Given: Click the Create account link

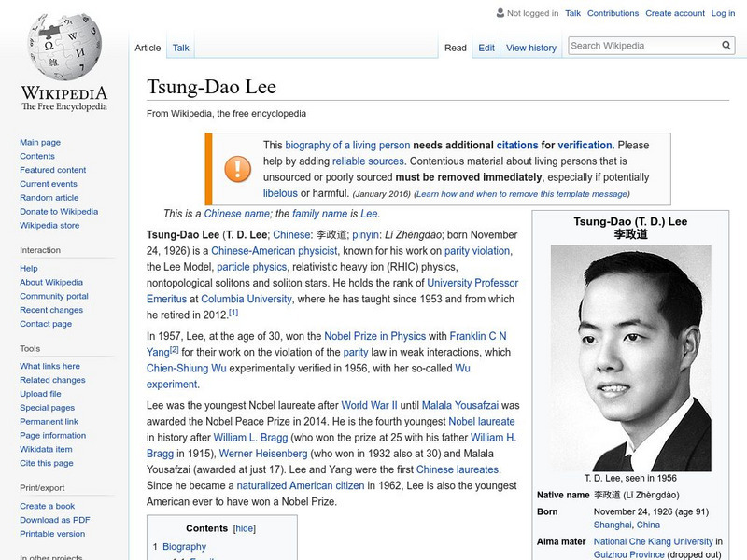Looking at the screenshot, I should point(675,13).
